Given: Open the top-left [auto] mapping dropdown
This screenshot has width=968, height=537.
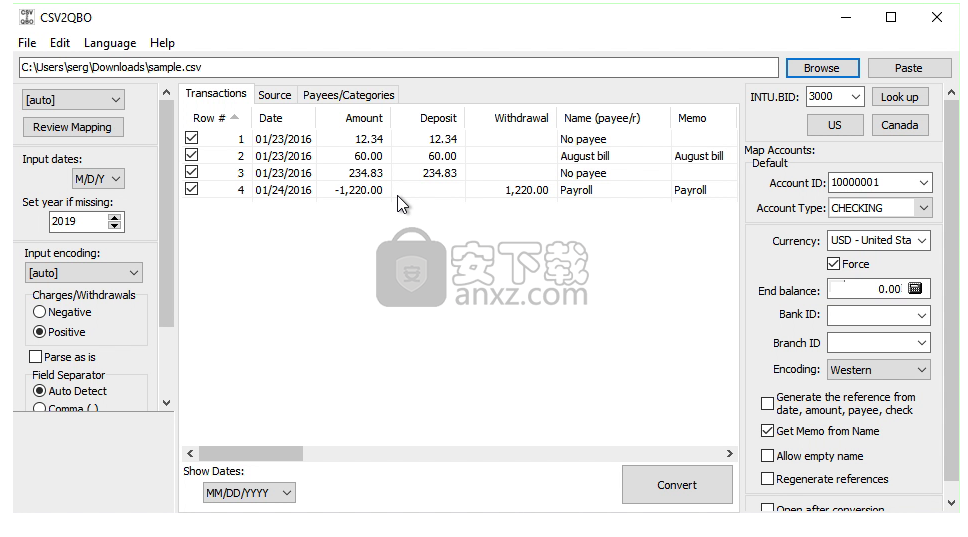Looking at the screenshot, I should (73, 100).
